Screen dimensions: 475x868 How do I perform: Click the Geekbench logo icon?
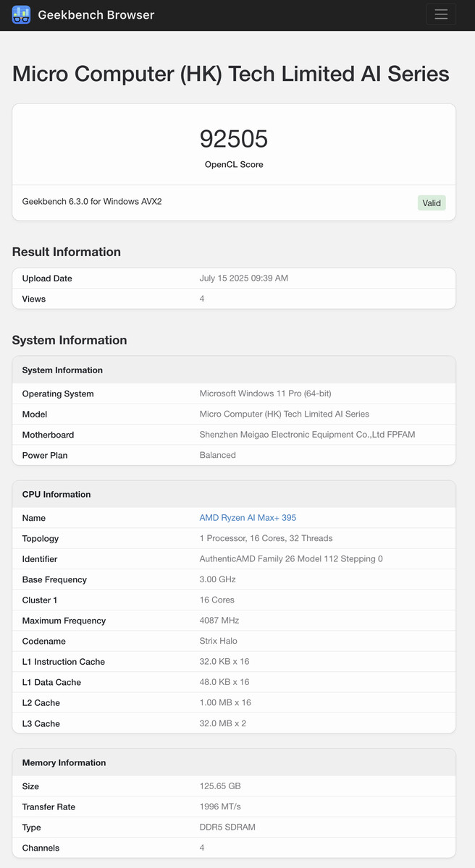click(x=22, y=14)
